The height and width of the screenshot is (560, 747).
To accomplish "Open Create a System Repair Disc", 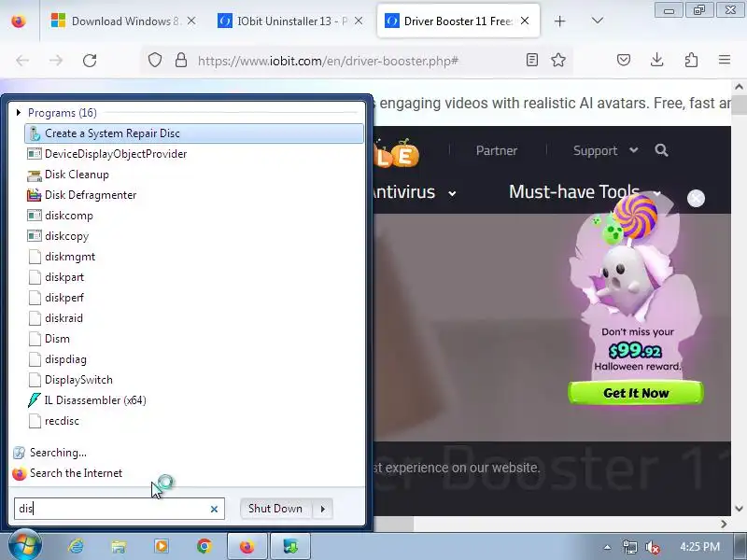I will pos(193,133).
